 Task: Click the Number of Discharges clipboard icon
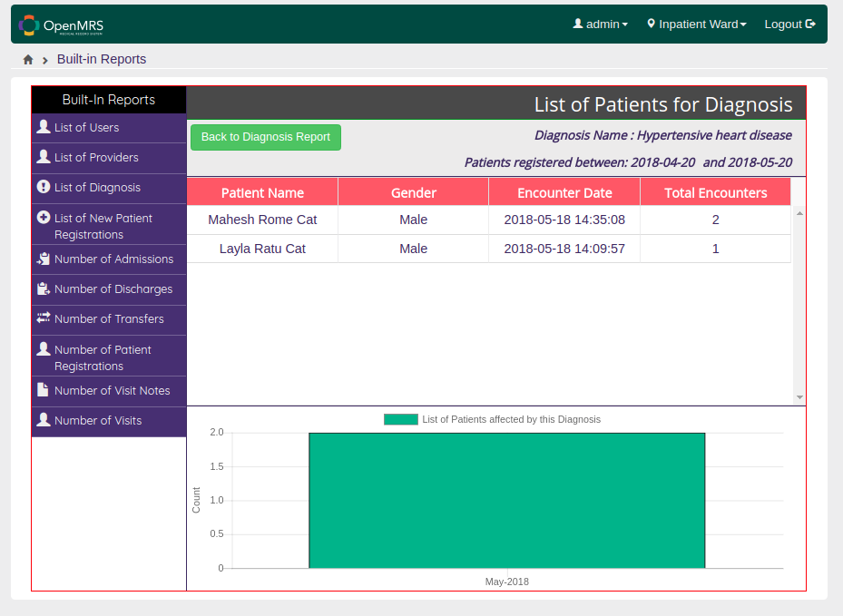tap(44, 288)
